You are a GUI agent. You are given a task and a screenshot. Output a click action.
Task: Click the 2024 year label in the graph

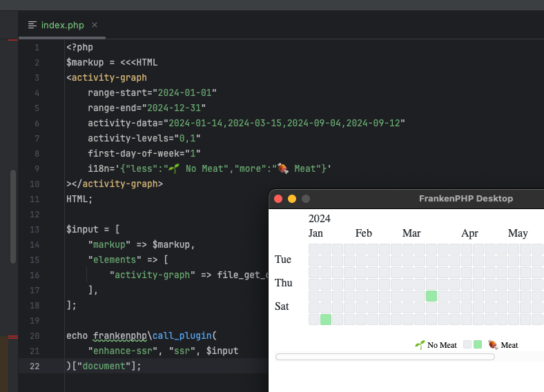tap(320, 219)
